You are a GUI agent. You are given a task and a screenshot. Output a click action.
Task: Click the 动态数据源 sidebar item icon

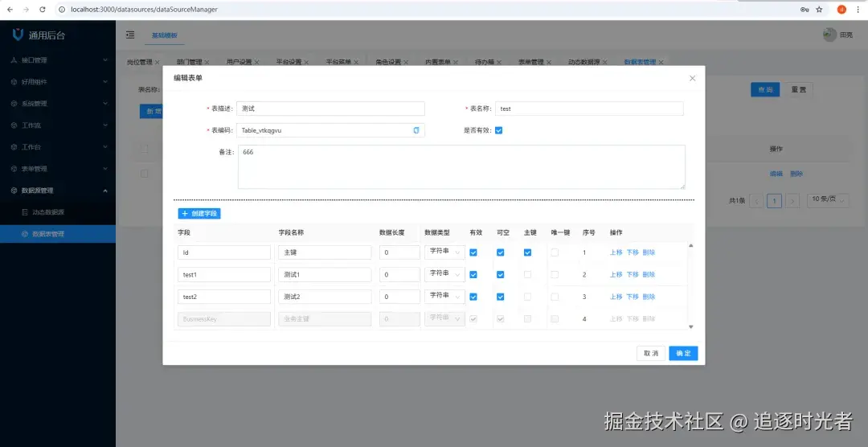point(24,212)
